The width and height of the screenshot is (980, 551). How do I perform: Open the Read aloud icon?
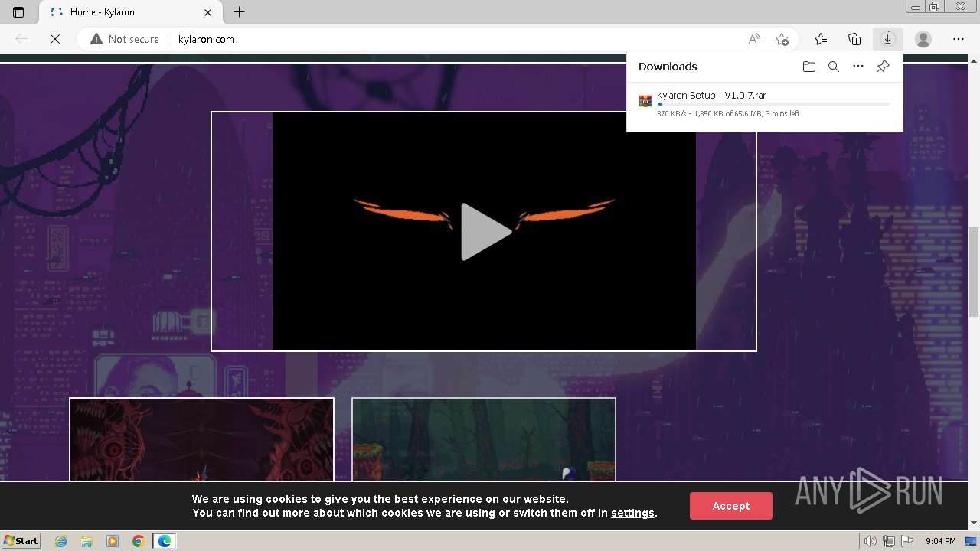pos(754,39)
